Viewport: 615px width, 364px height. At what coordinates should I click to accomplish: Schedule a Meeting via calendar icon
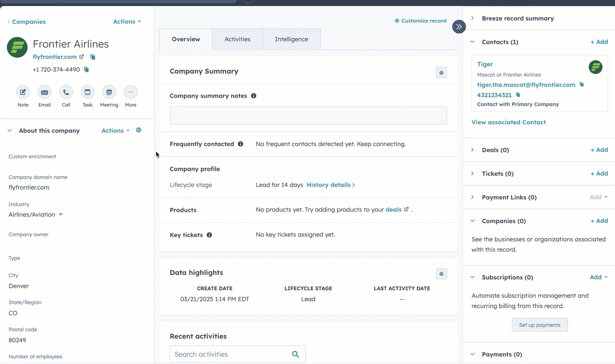tap(109, 92)
